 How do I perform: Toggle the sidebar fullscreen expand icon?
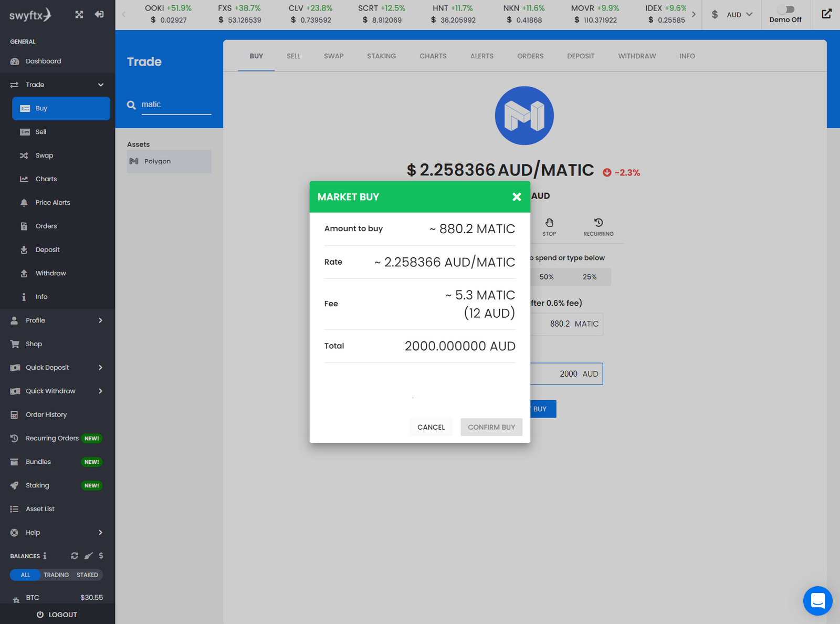point(79,15)
